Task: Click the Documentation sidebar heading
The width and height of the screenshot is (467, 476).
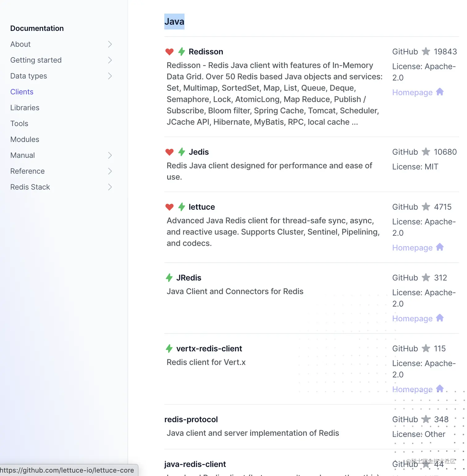Action: (x=37, y=28)
